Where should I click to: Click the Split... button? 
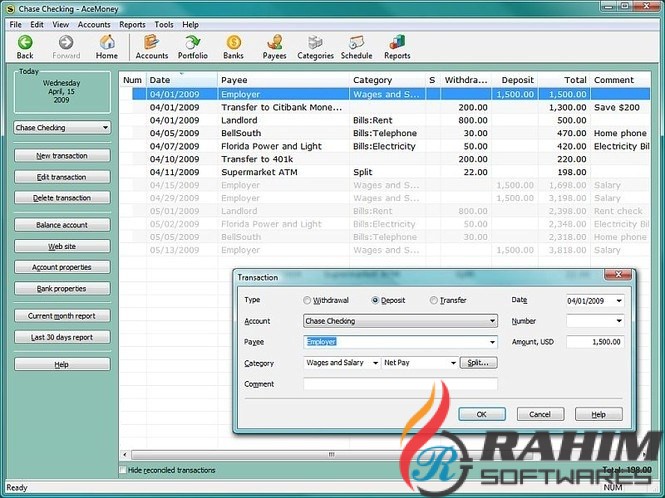pos(478,363)
